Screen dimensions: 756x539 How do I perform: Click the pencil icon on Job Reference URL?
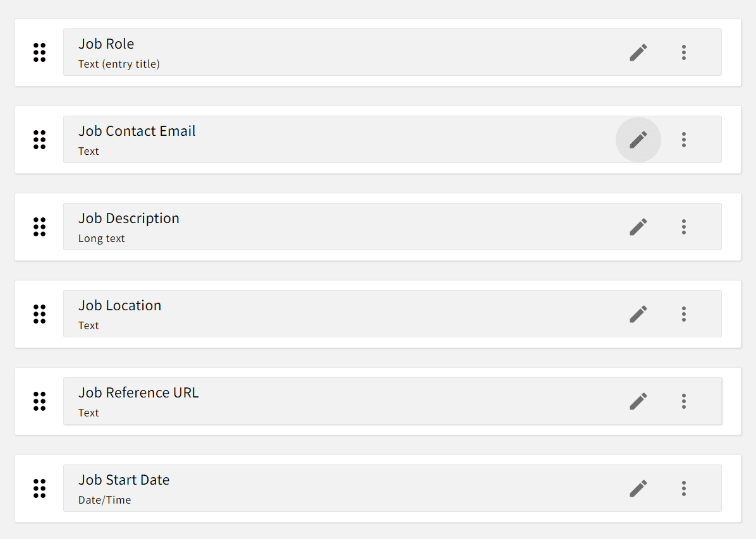(x=638, y=401)
